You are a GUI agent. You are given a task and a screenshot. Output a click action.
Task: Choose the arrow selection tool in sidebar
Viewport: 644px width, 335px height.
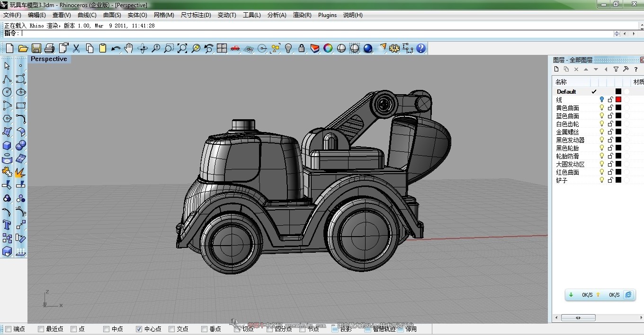(7, 66)
